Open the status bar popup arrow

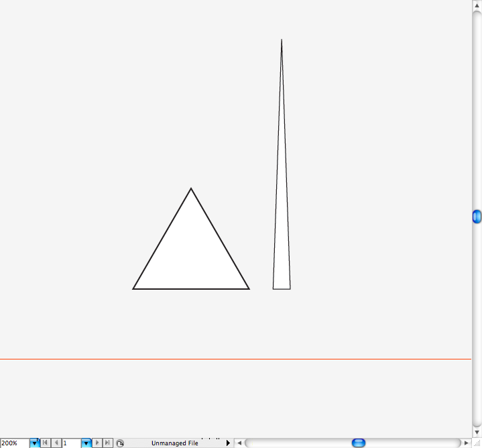click(228, 443)
